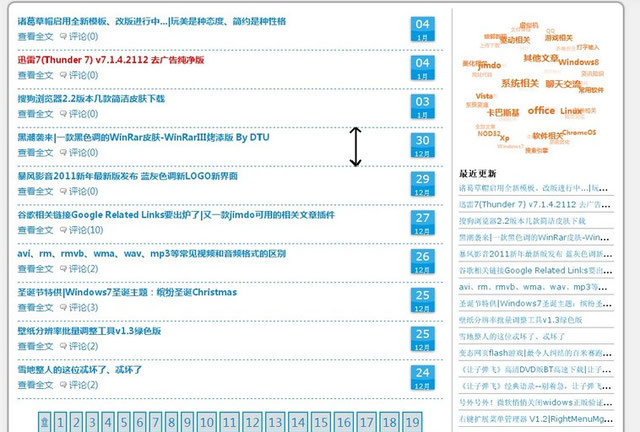This screenshot has width=640, height=432.
Task: Click date badge 24 12月
Action: pos(422,378)
